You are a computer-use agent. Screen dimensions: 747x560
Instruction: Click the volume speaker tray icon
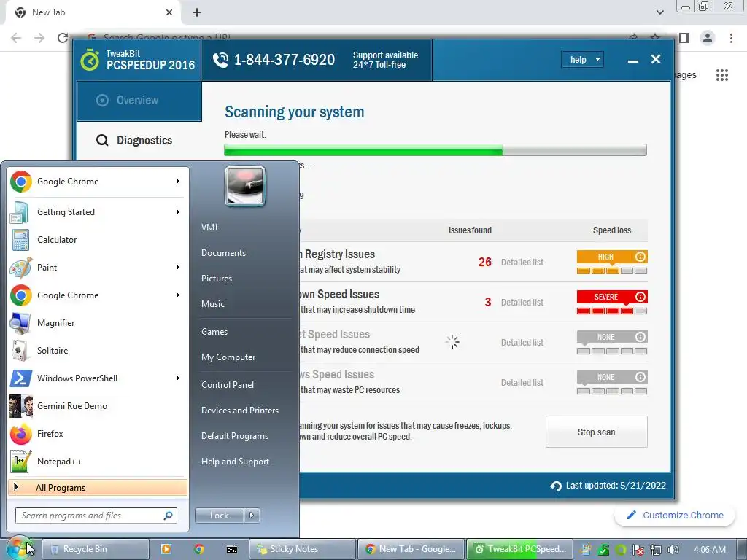673,550
